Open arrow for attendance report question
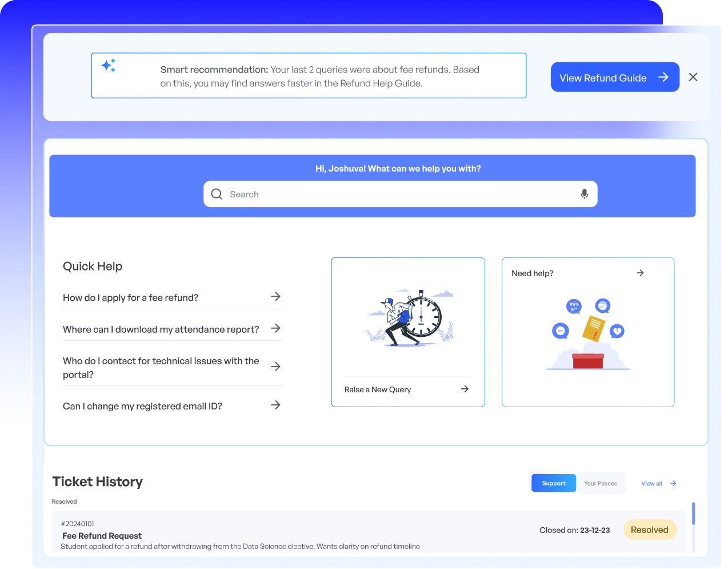The image size is (728, 569). click(275, 328)
